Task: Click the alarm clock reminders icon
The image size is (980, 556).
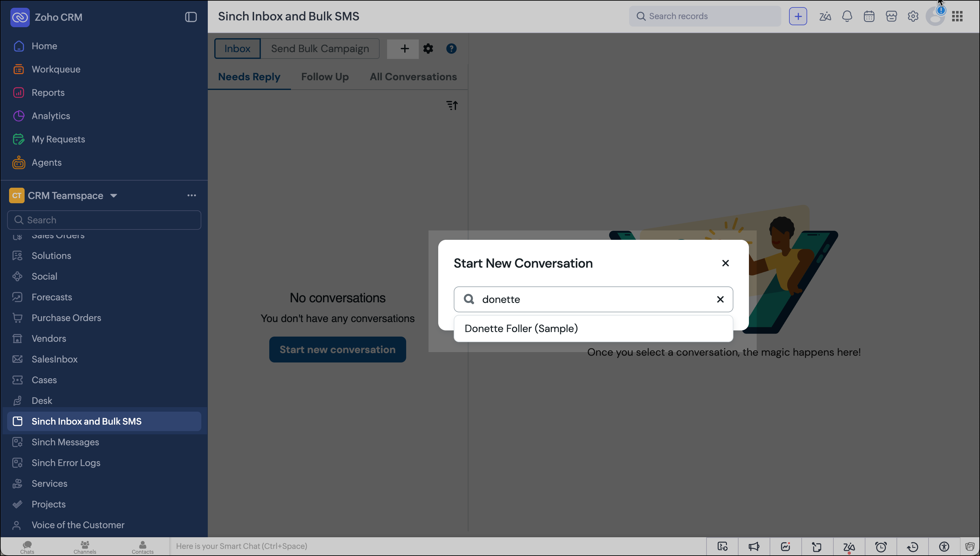Action: click(881, 547)
